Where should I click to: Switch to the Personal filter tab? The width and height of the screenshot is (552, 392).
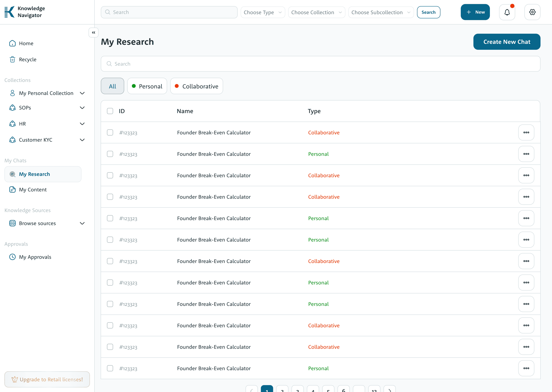click(147, 86)
